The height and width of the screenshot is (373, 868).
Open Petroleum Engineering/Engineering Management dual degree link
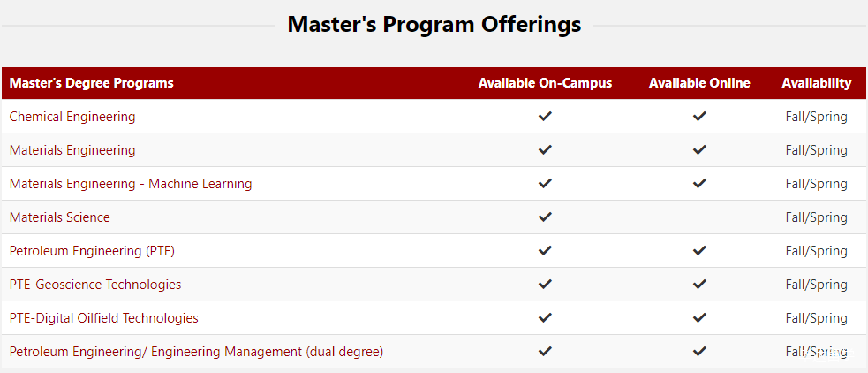click(x=196, y=352)
